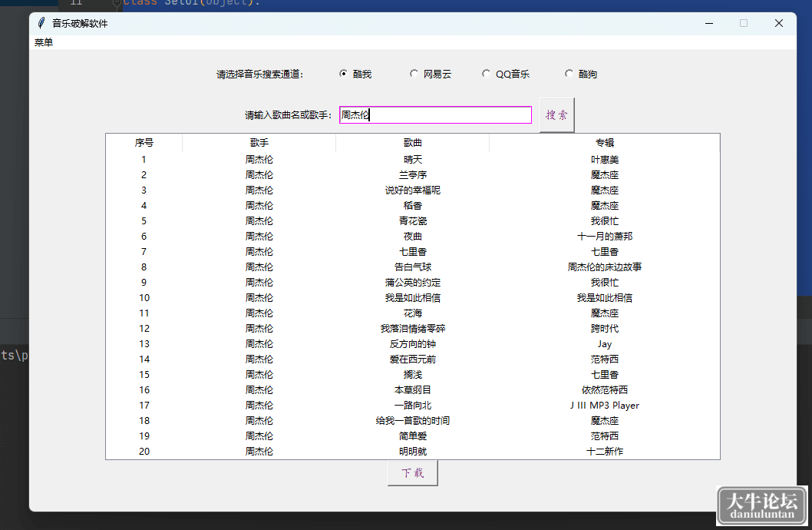Image resolution: width=812 pixels, height=530 pixels.
Task: Click the 搜索 button
Action: [556, 115]
